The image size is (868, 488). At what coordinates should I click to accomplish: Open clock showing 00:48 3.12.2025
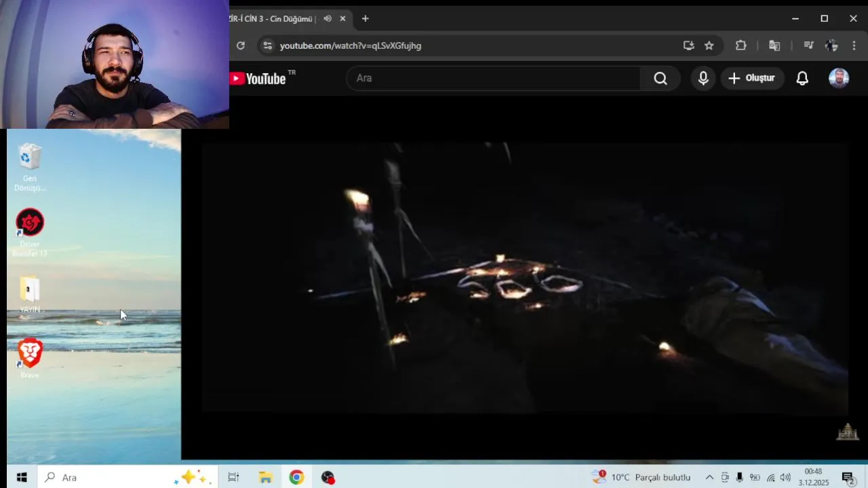coord(814,477)
